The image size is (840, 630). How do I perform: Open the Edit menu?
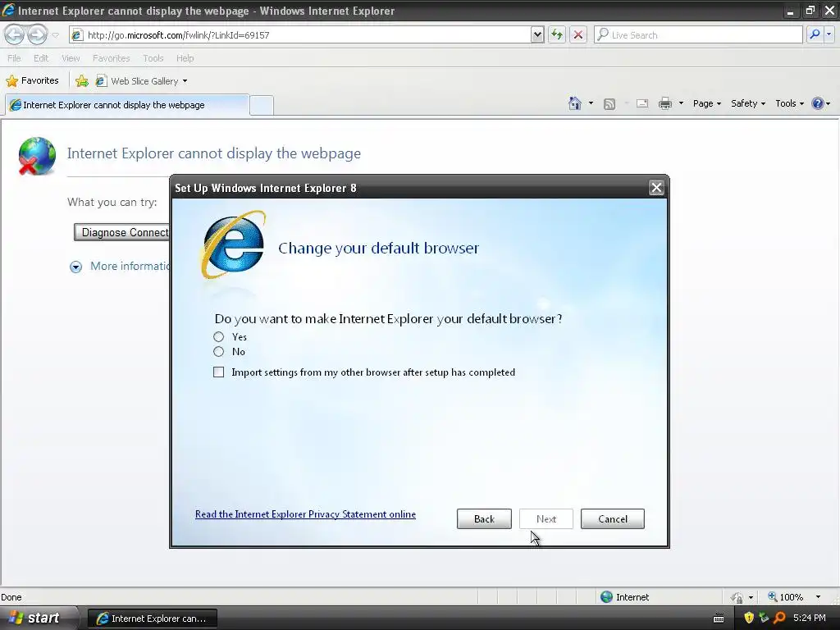point(41,58)
